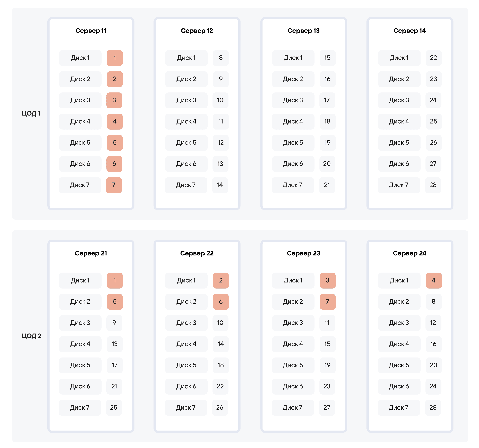Select highlighted block 4 in Сервер 24
The image size is (479, 448).
[x=433, y=280]
